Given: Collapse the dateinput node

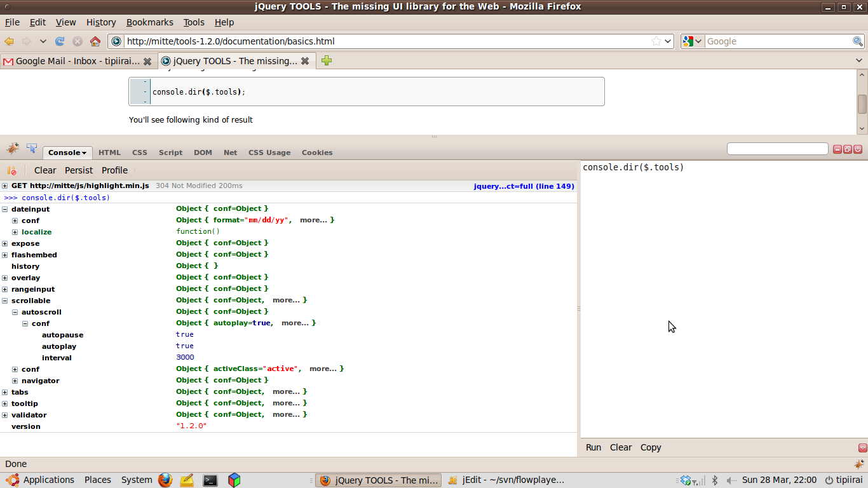Looking at the screenshot, I should point(5,209).
